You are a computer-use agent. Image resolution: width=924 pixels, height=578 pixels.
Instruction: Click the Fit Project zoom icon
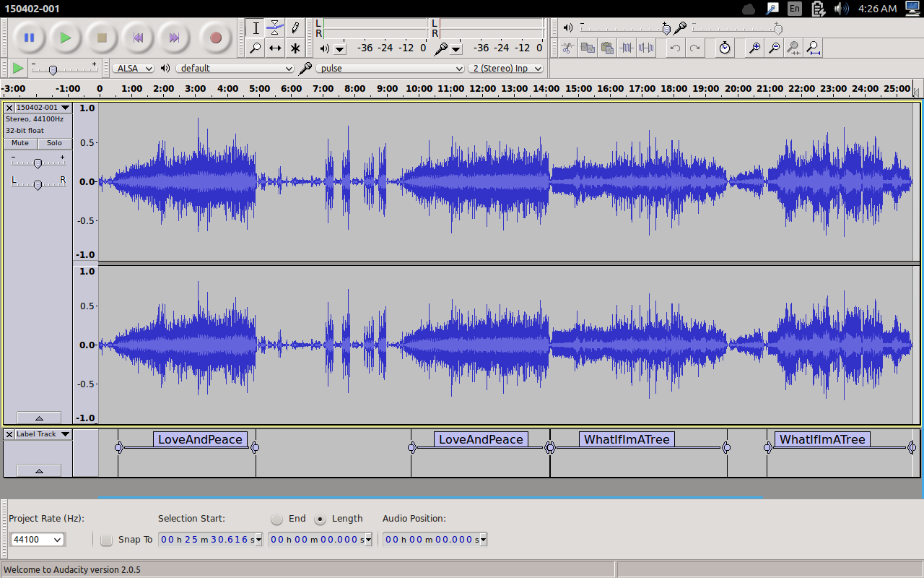point(813,48)
